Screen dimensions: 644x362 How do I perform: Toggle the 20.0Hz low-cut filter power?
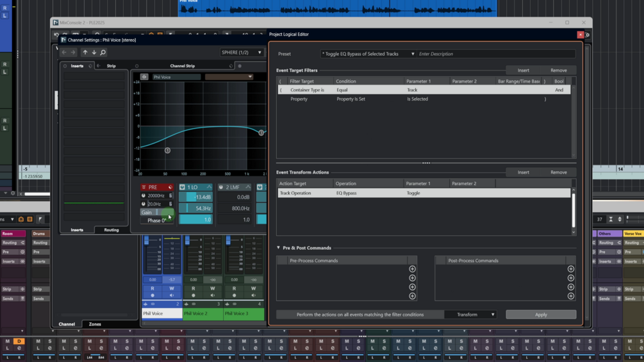[144, 204]
